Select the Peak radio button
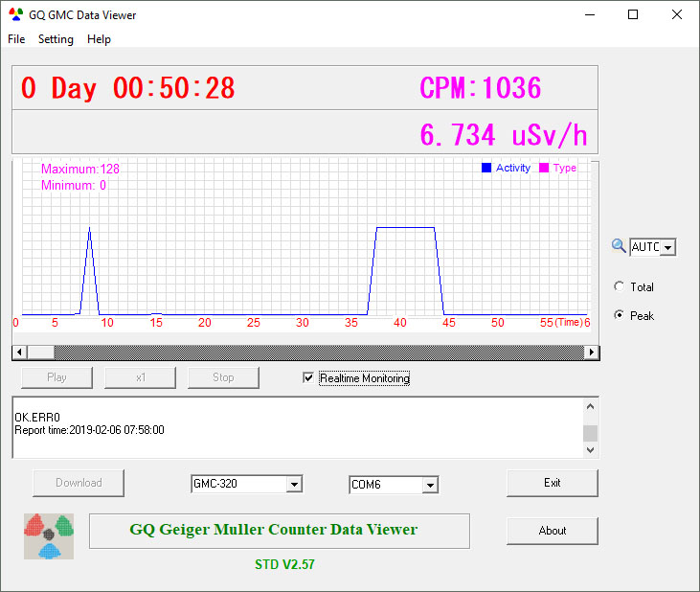Image resolution: width=700 pixels, height=592 pixels. [x=620, y=315]
